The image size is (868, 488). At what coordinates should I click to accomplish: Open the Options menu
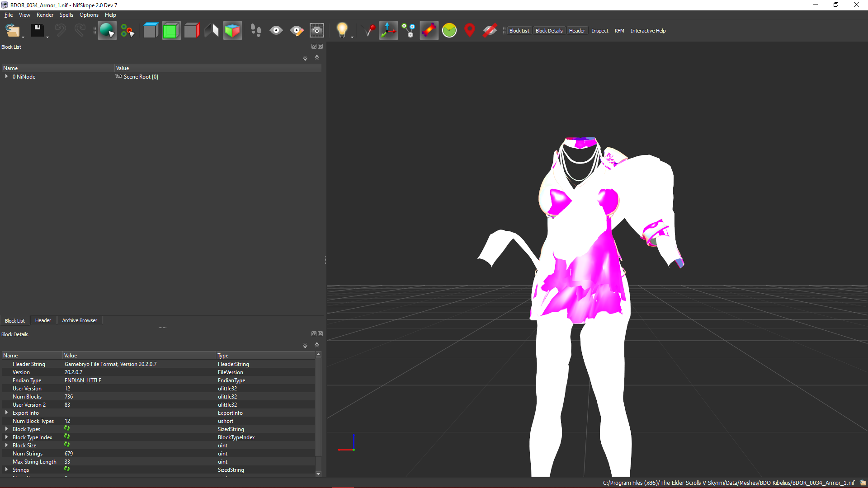pos(89,15)
